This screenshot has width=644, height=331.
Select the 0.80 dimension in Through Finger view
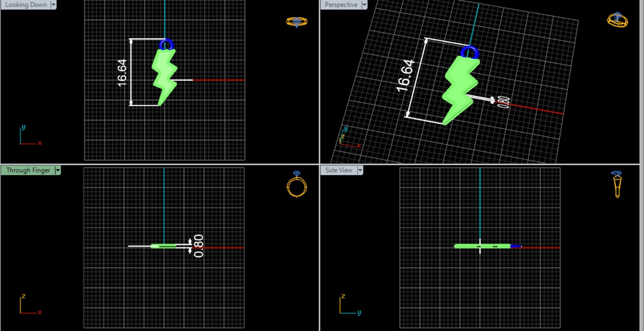[x=198, y=246]
